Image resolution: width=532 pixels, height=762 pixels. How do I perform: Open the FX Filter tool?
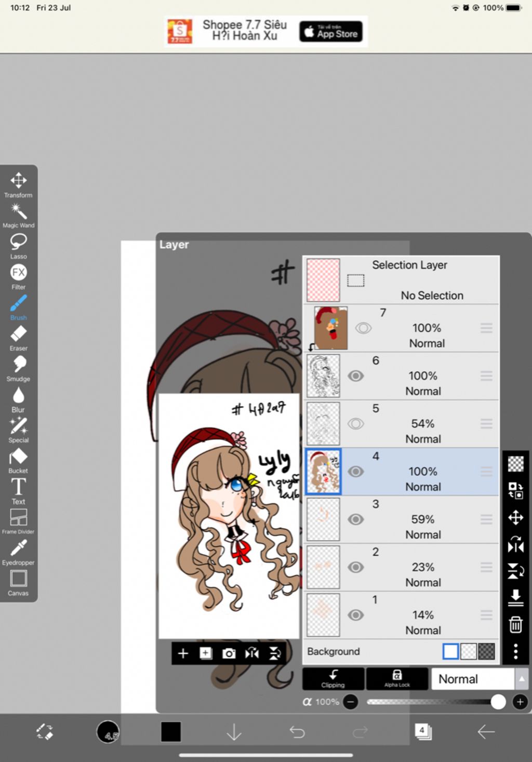pos(18,277)
